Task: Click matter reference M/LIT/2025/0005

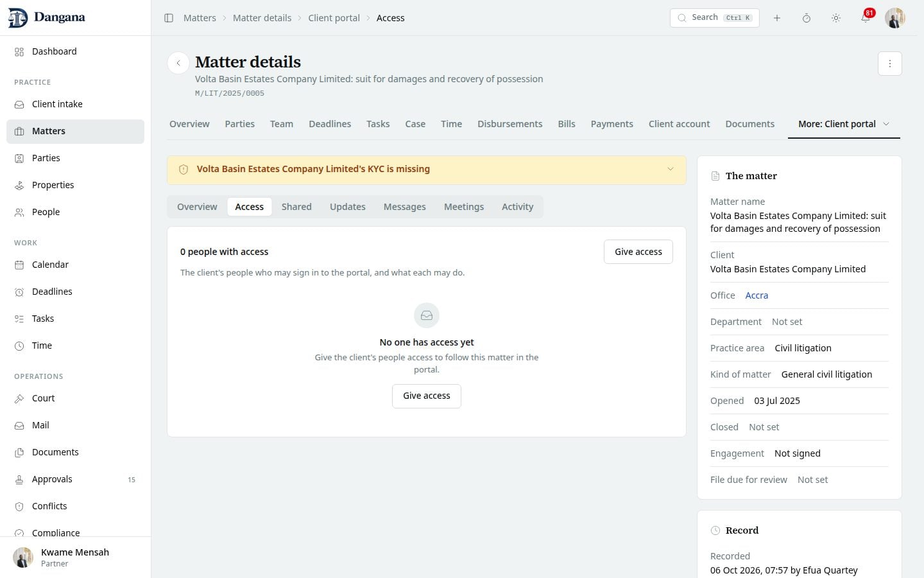Action: pyautogui.click(x=230, y=93)
